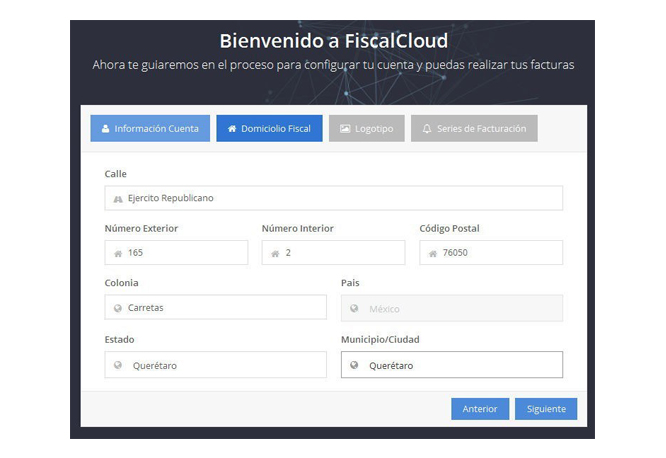Viewport: 666px width, 458px height.
Task: Click the Municipio/Ciudad label
Action: [x=380, y=339]
